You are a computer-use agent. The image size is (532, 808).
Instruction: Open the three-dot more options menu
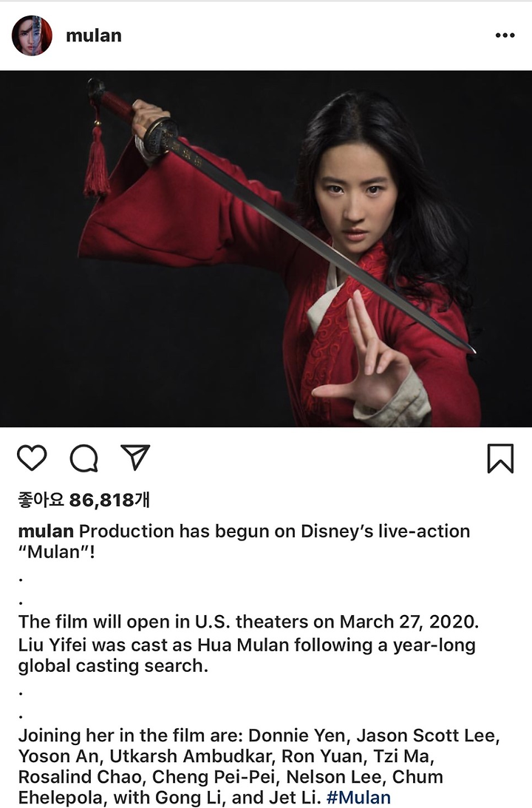point(505,35)
